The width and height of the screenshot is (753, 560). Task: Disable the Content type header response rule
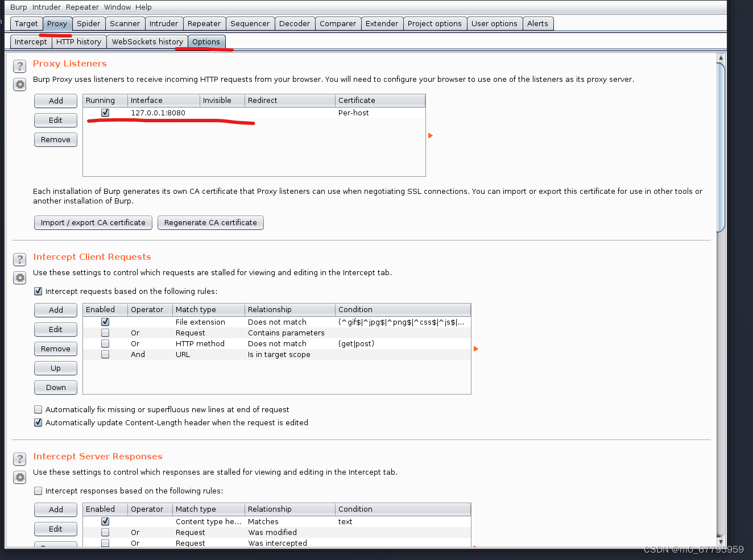pyautogui.click(x=105, y=521)
